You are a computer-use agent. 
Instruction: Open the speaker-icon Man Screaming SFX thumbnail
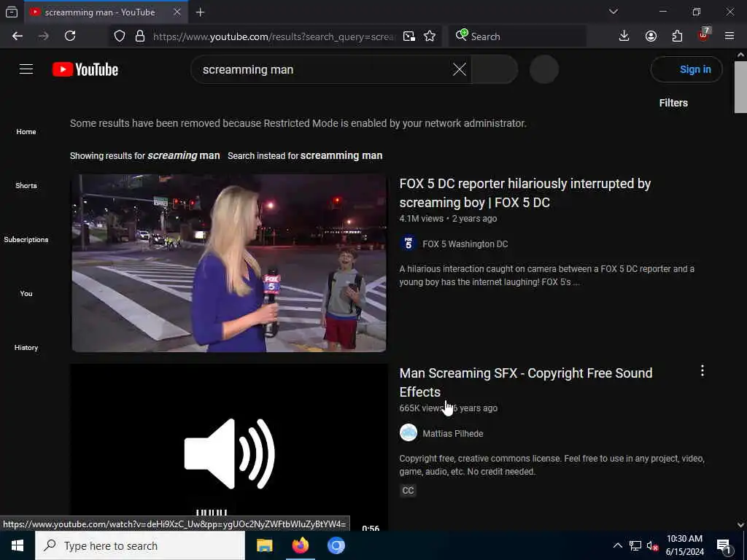[x=228, y=448]
